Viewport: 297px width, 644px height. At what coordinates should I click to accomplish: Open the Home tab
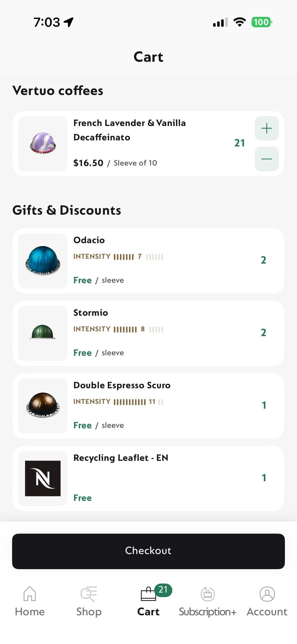point(30,594)
